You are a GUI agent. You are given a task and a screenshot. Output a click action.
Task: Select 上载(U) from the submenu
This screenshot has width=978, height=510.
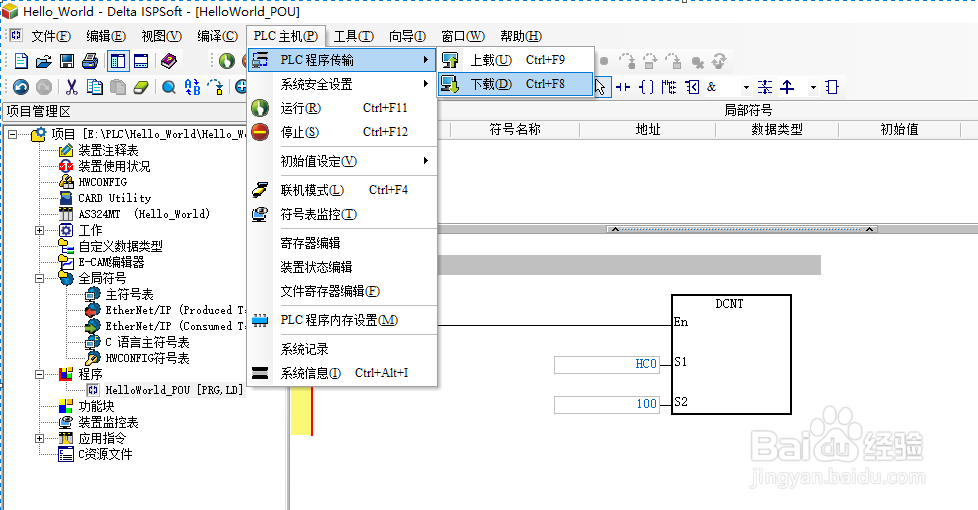[515, 60]
